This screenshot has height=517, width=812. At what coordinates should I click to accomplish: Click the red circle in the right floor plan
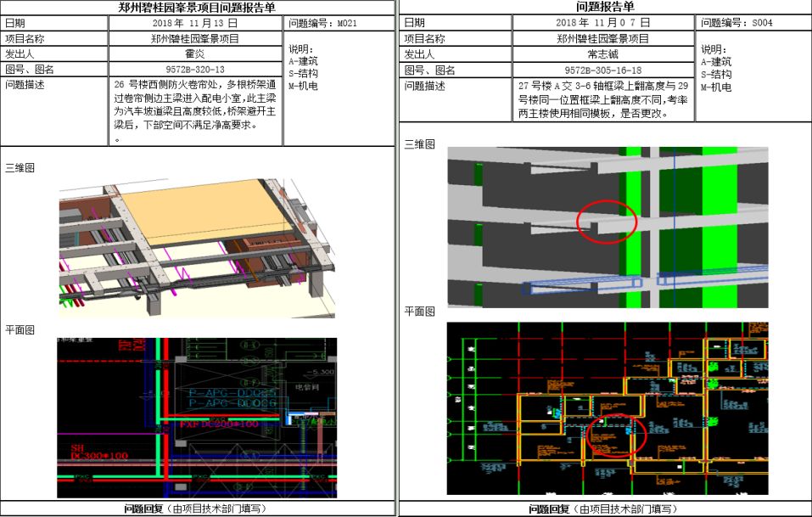coord(617,436)
